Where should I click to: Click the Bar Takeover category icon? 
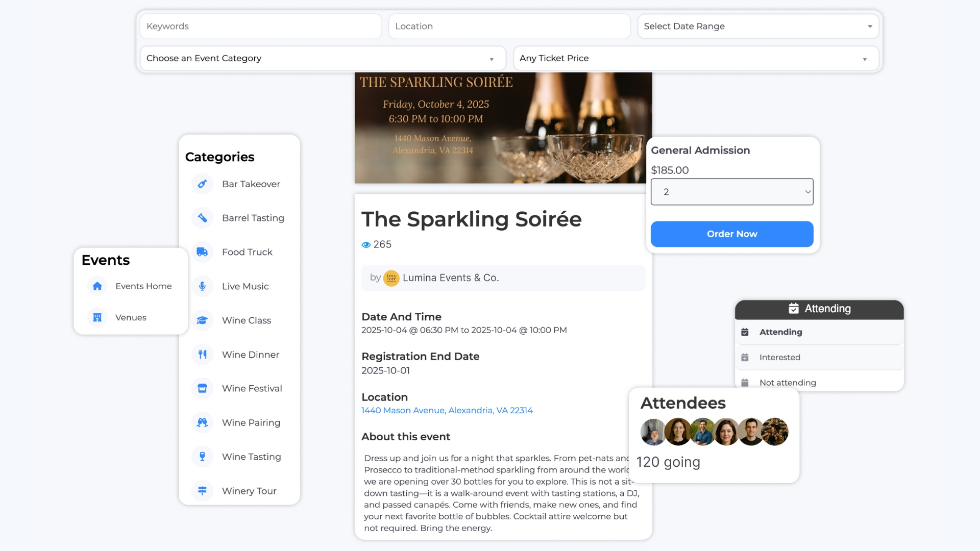203,184
